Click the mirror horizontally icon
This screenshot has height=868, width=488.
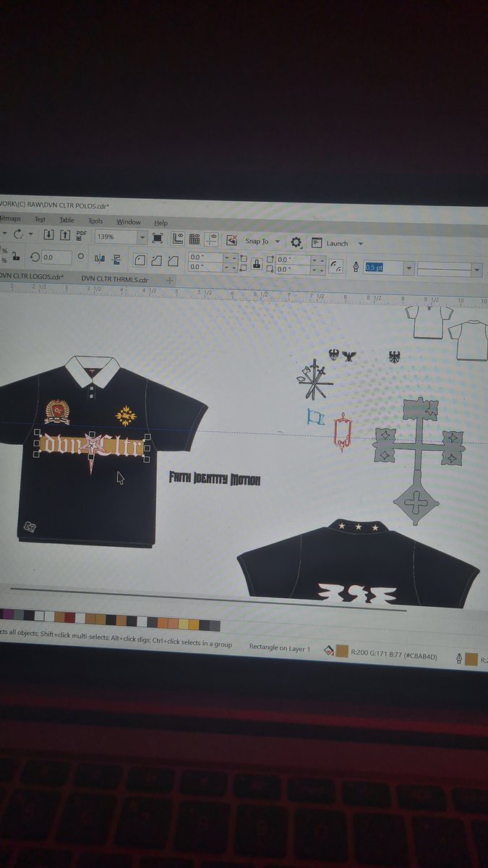pyautogui.click(x=100, y=258)
